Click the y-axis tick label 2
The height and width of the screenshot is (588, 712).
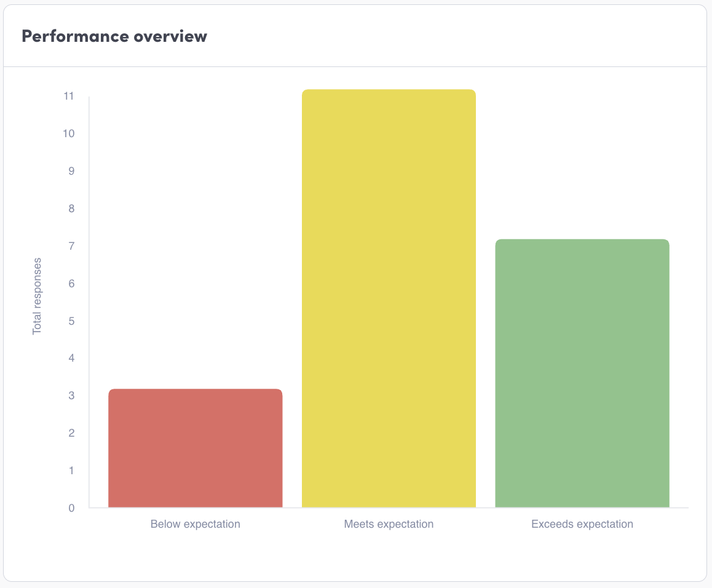(x=71, y=434)
